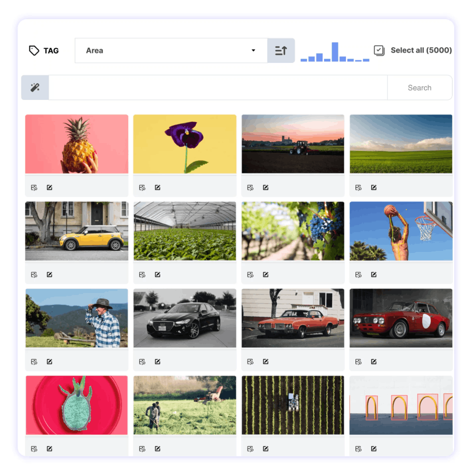Find similar images for black sedan photo
This screenshot has height=476, width=475.
[x=142, y=361]
